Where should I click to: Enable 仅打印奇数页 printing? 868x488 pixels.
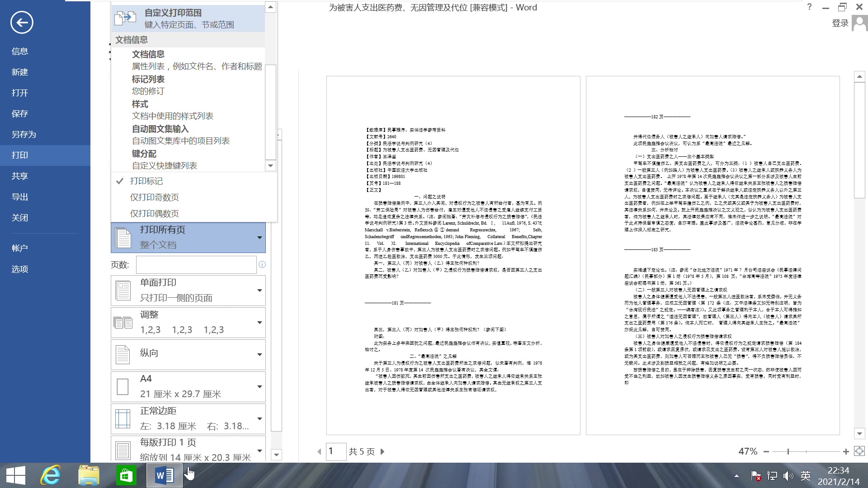[x=154, y=197]
